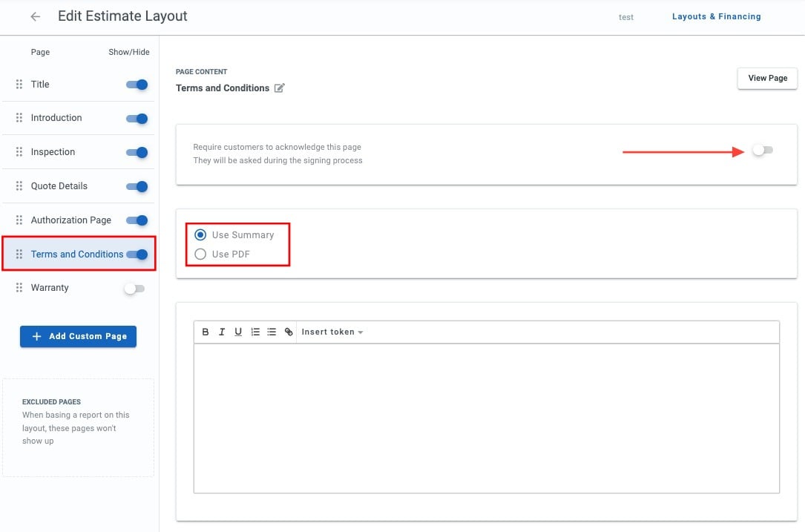This screenshot has height=532, width=805.
Task: Insert a bulleted list in the editor
Action: (272, 332)
